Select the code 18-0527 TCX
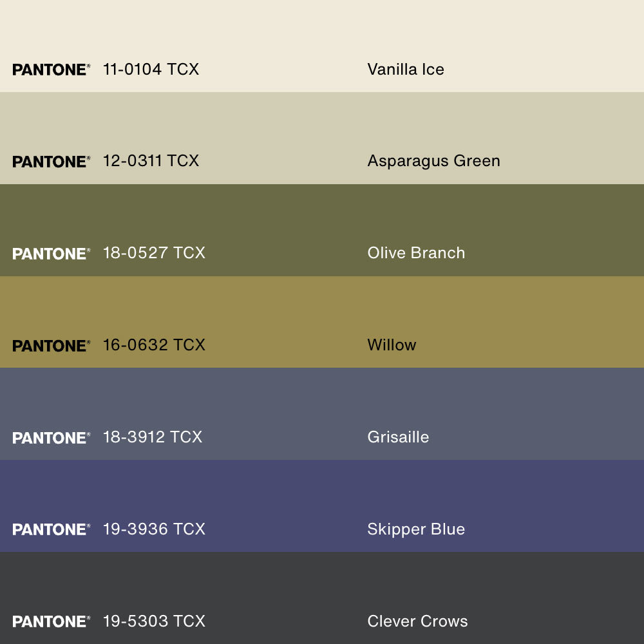 coord(154,253)
